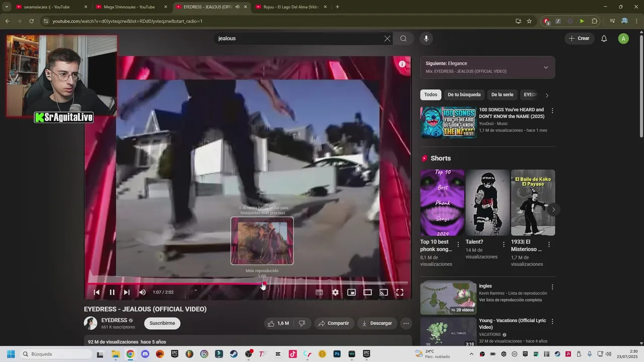Dislike the JEALOUS video
Viewport: 644px width, 362px height.
tap(302, 323)
